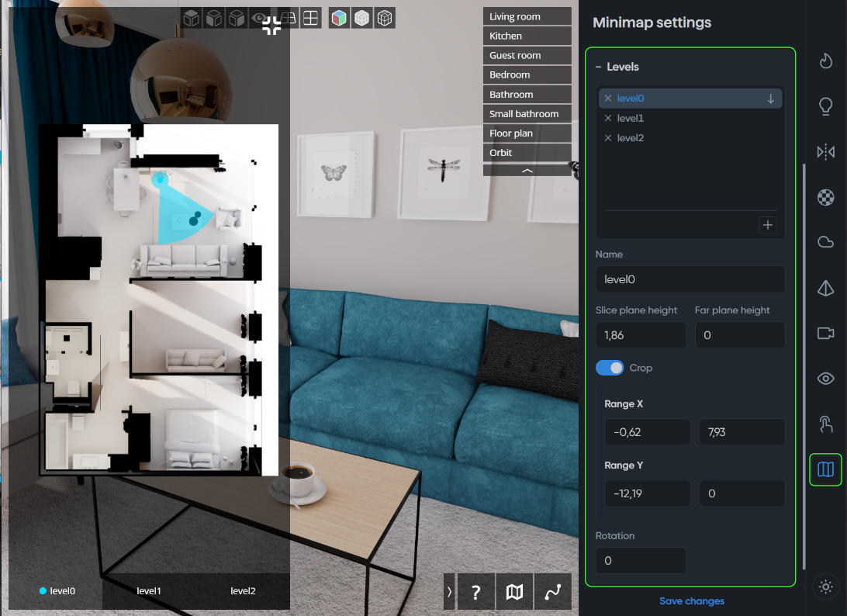
Task: Click the colored cube icon in the top toolbar
Action: tap(338, 17)
